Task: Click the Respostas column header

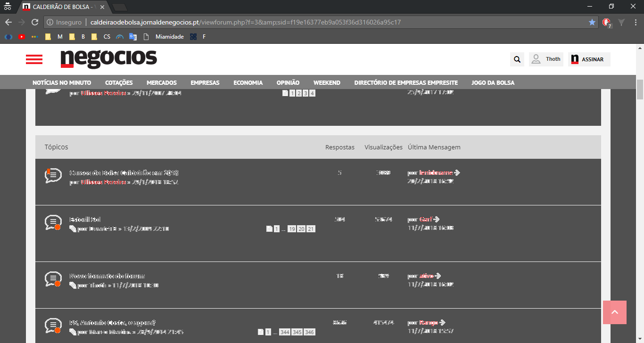Action: click(340, 147)
